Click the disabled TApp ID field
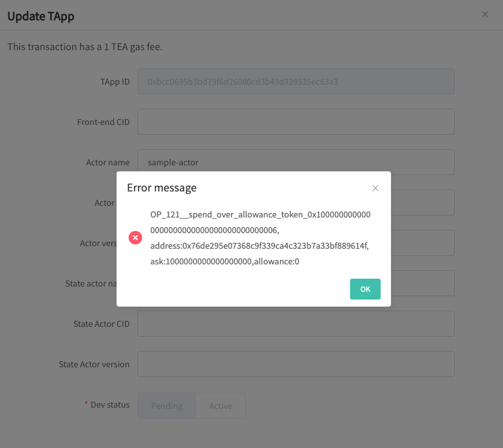Viewport: 503px width, 448px height. click(295, 82)
